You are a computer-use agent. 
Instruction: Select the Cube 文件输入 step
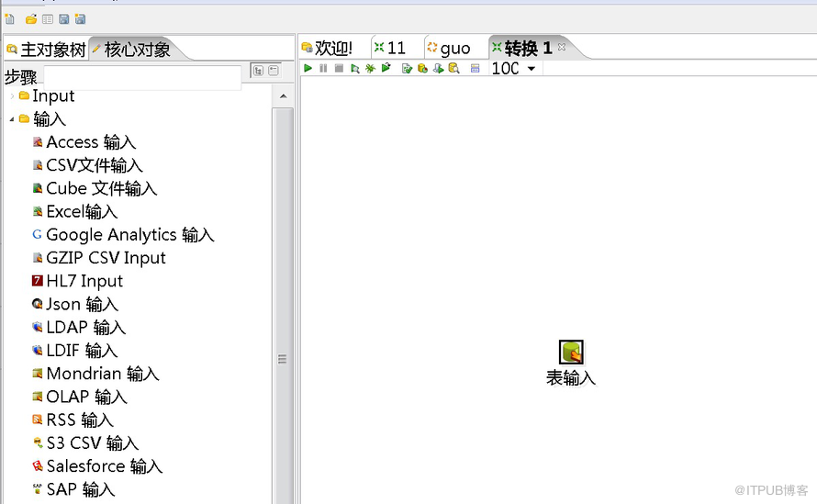pyautogui.click(x=95, y=188)
